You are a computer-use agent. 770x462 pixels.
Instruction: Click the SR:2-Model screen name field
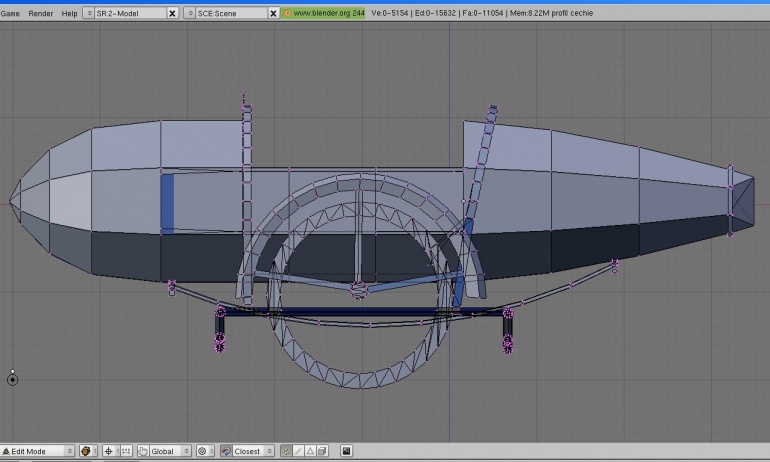tap(131, 13)
